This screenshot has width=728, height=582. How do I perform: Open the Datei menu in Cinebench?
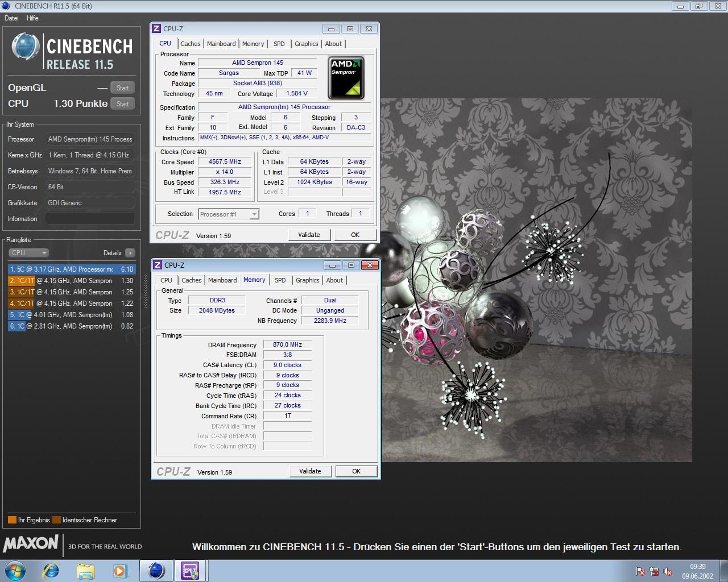coord(11,18)
